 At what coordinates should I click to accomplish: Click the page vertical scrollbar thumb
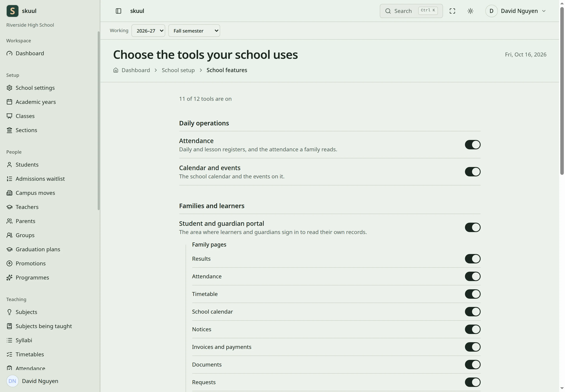click(562, 91)
